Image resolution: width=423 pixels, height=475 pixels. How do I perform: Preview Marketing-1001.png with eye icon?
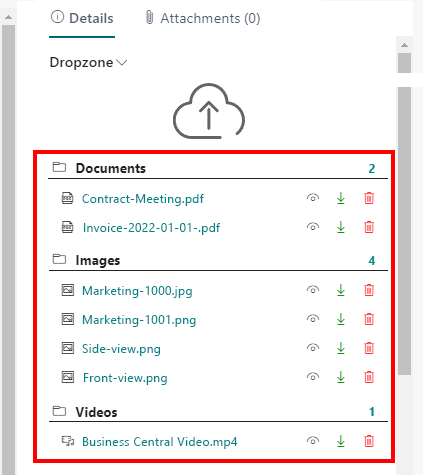coord(313,319)
